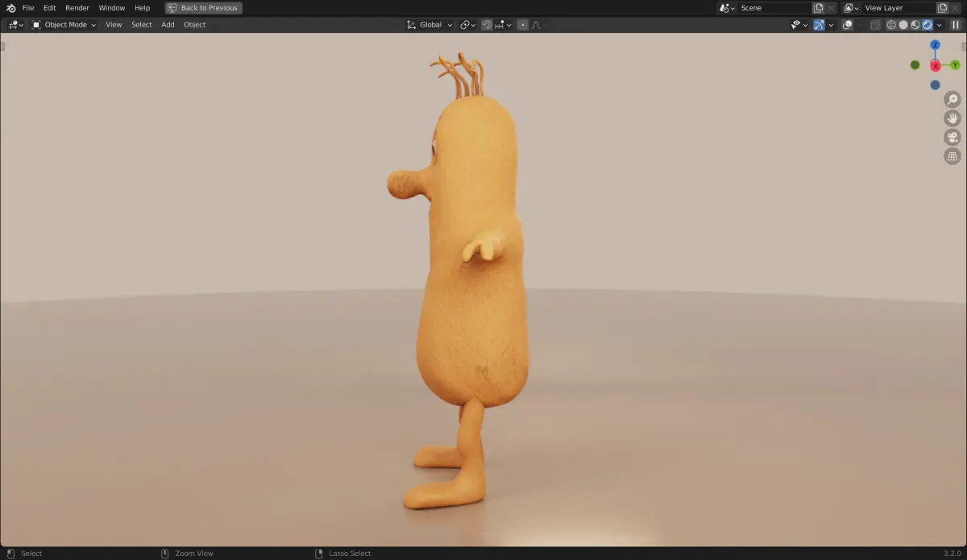
Task: Open the File menu
Action: (28, 7)
